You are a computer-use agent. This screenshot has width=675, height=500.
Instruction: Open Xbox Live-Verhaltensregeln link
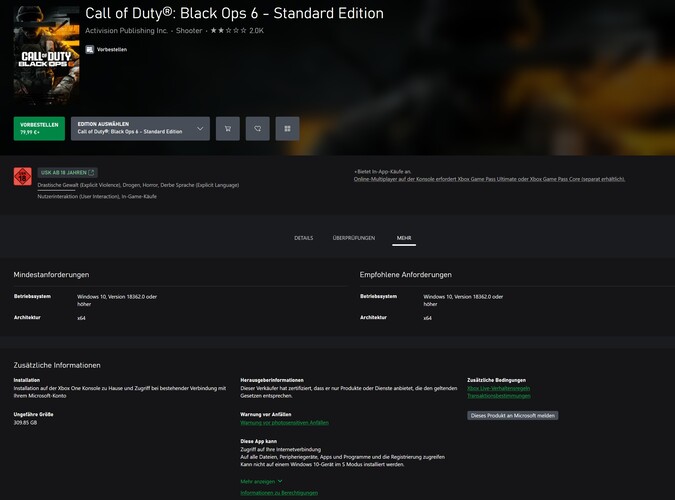tap(499, 388)
